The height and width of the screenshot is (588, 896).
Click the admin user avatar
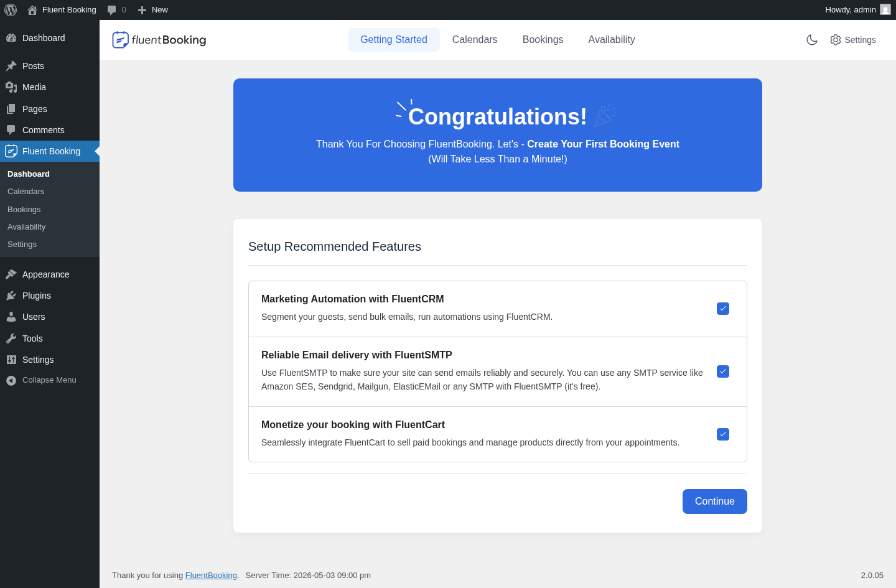click(885, 9)
